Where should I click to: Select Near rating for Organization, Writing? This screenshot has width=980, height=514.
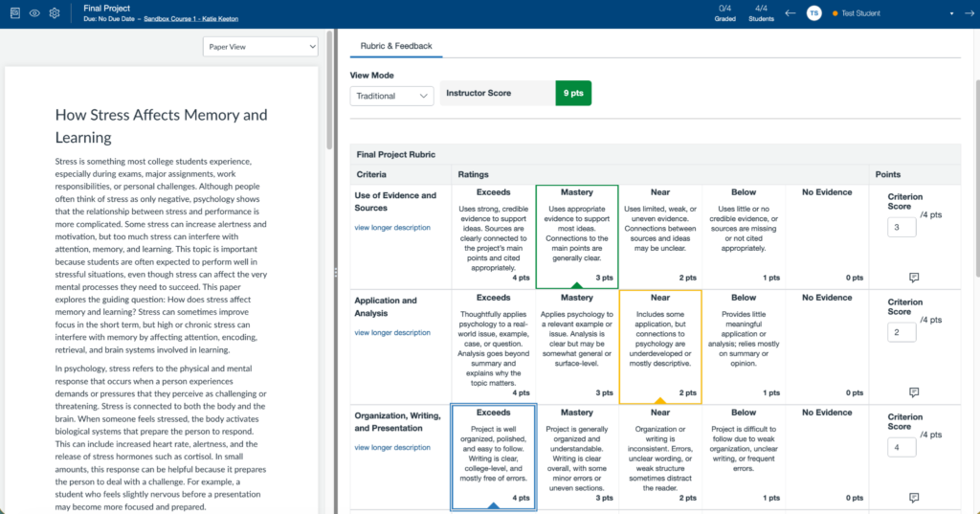coord(660,458)
